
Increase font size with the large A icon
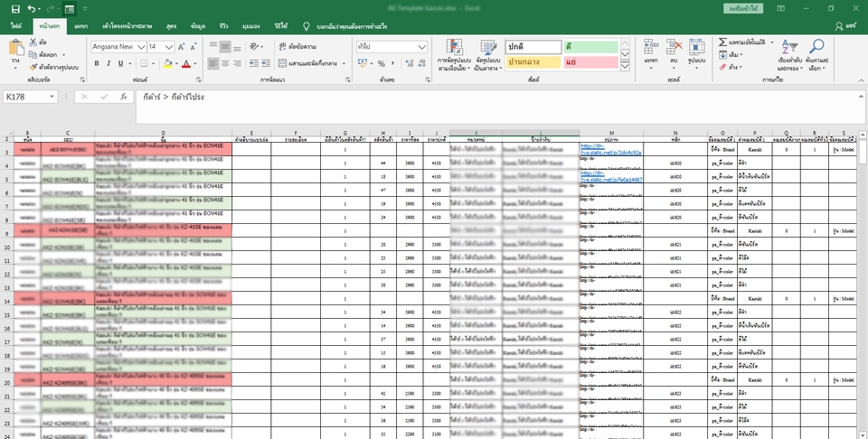pos(182,47)
